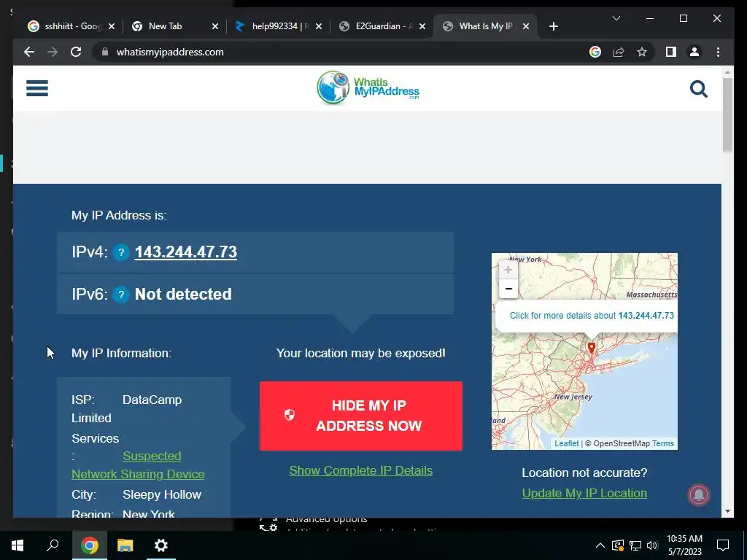The width and height of the screenshot is (747, 560).
Task: Click the padlock site info icon
Action: (105, 52)
